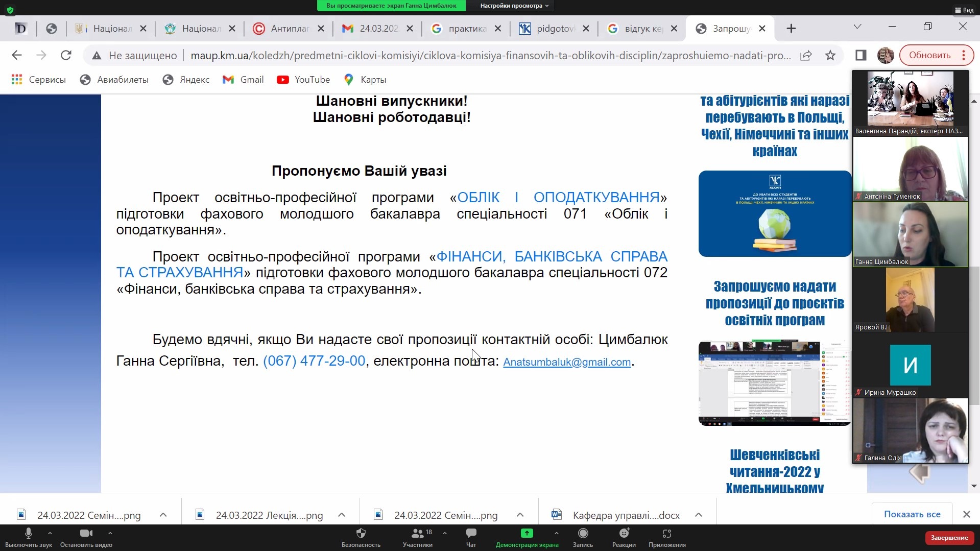Click the Показать все downloads button
This screenshot has height=551, width=980.
coord(912,514)
